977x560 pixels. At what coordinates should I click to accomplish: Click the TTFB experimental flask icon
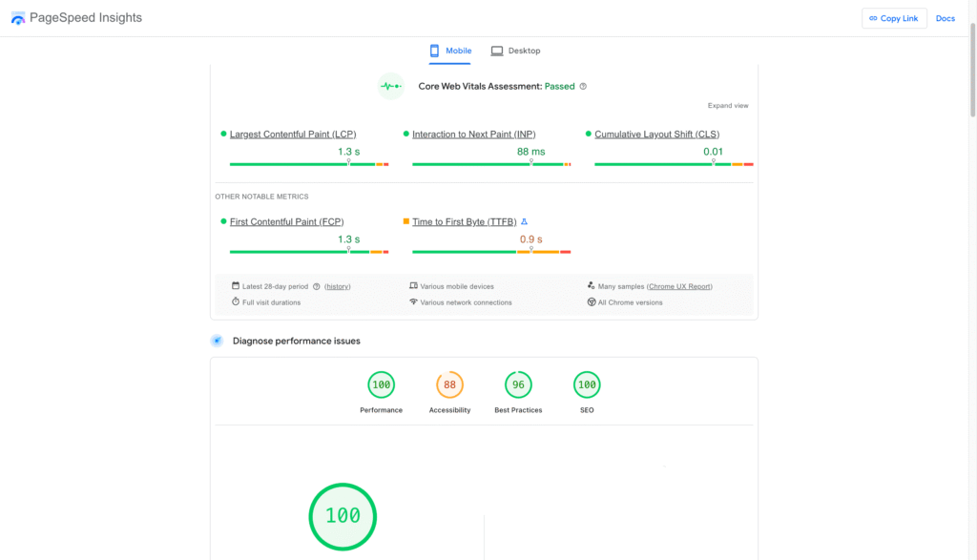pos(524,221)
